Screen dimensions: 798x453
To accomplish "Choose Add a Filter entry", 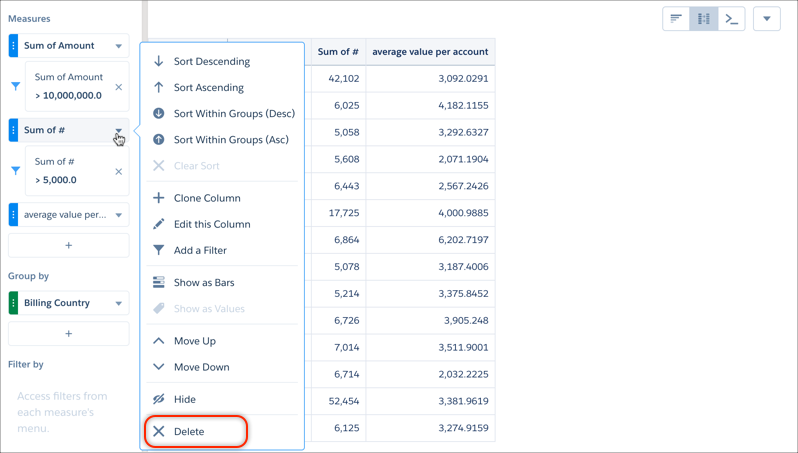I will click(222, 250).
